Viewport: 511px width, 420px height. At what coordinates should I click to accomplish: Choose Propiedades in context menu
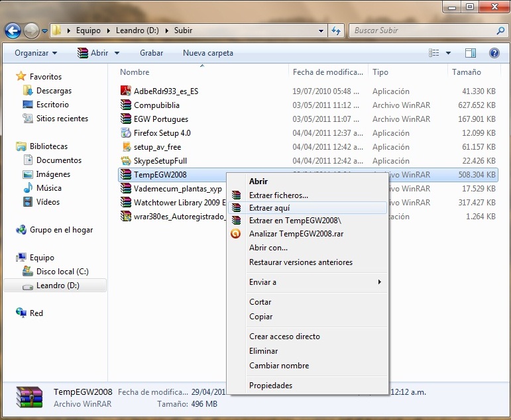coord(308,386)
